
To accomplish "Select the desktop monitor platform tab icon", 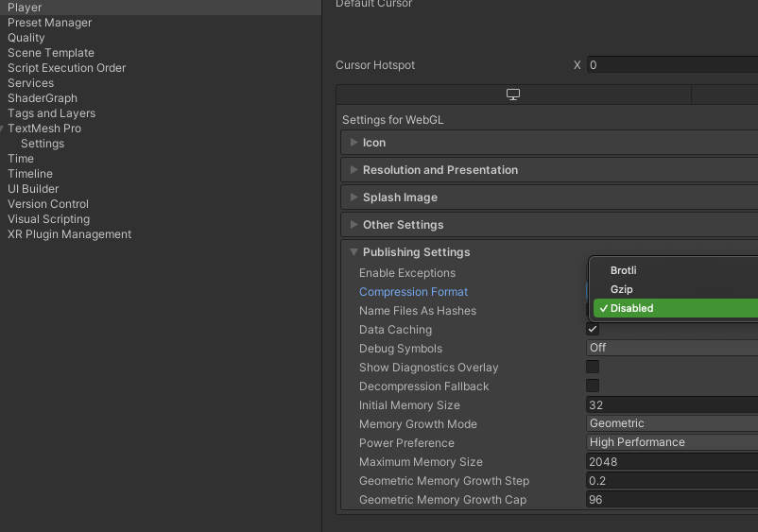I will coord(513,94).
